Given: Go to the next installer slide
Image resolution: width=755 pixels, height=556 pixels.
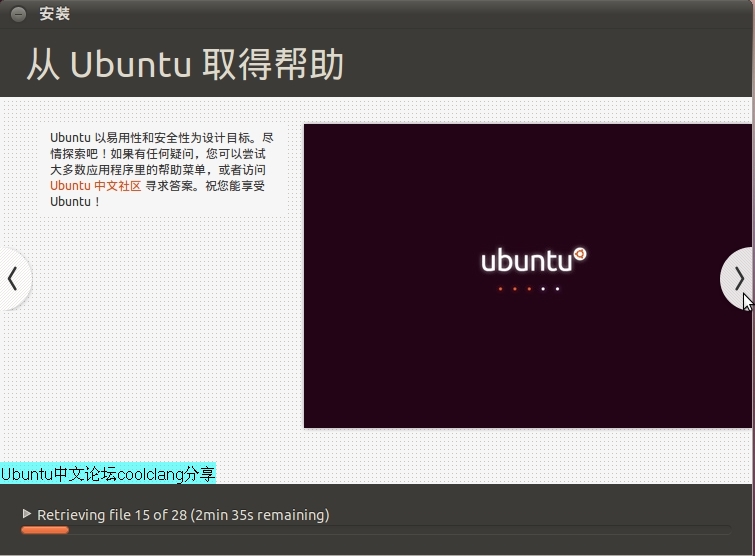Looking at the screenshot, I should pyautogui.click(x=737, y=279).
